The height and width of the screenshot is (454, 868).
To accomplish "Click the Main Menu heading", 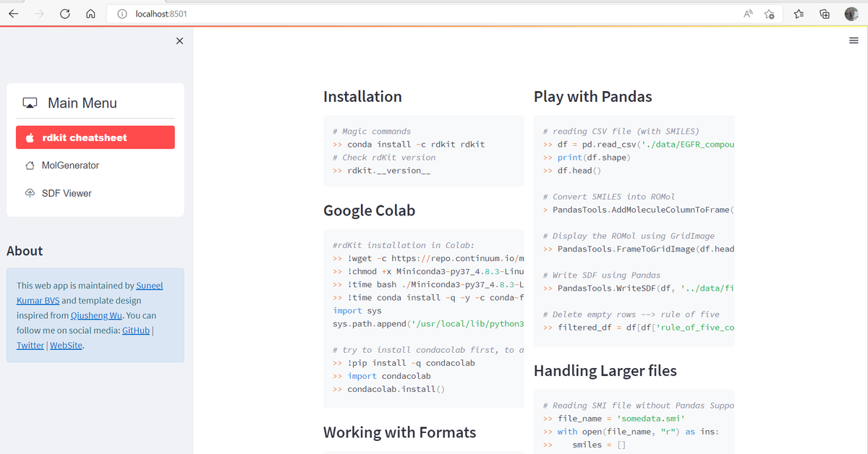I will coord(82,103).
